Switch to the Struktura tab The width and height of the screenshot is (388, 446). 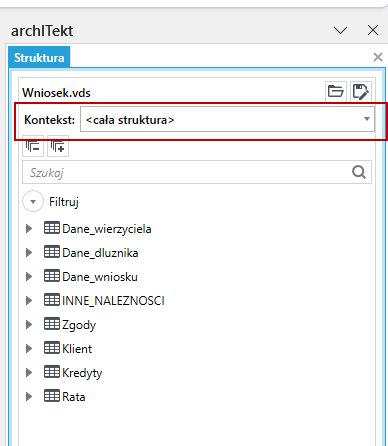coord(39,58)
